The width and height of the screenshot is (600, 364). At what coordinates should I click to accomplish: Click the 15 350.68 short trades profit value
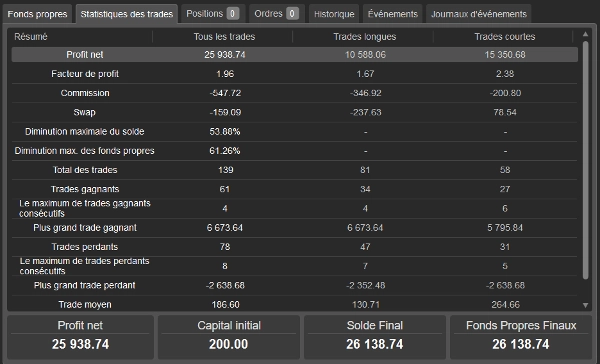click(x=505, y=55)
